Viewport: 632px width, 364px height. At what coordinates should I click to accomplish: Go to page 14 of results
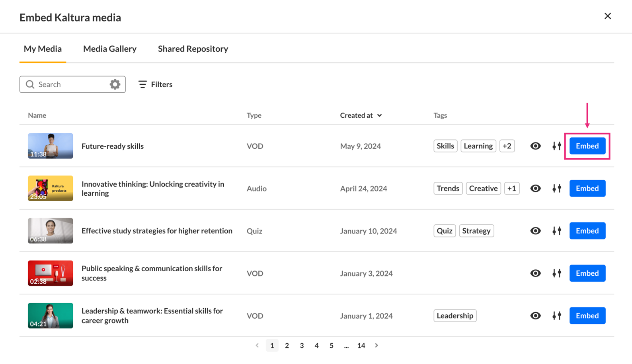pos(361,346)
